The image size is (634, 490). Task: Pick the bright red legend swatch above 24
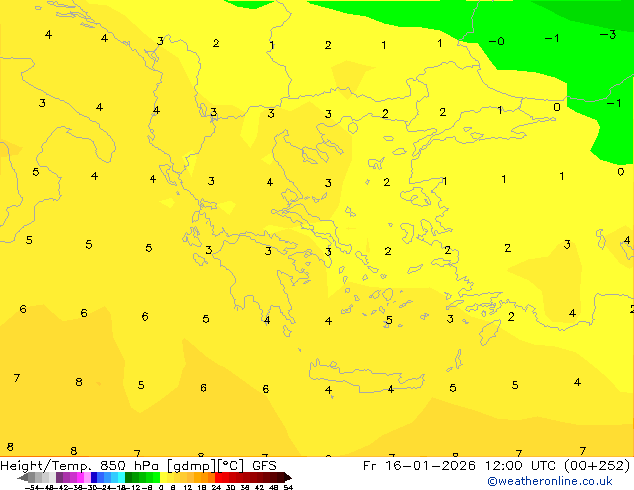218,477
